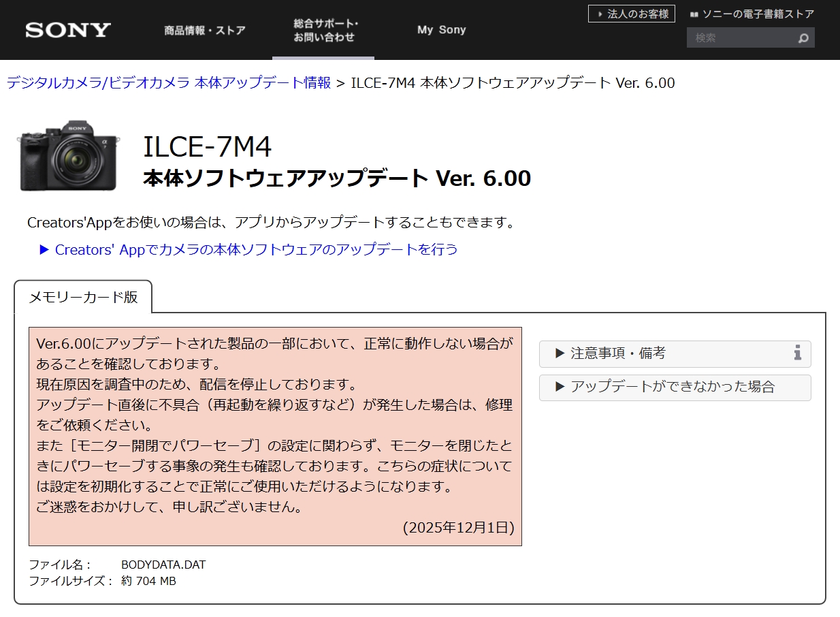Click the book icon for 電子書籍ストア
840x617 pixels.
pyautogui.click(x=694, y=14)
